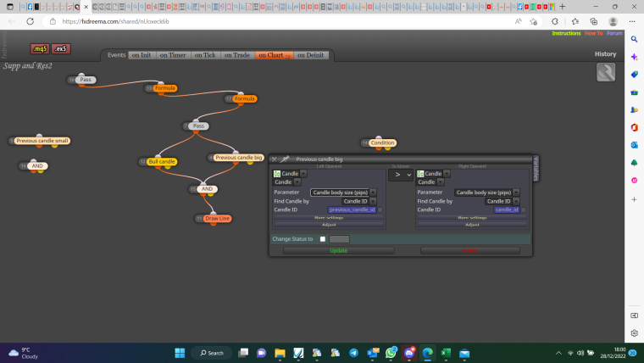Expand left Parameter Candle body size dropdown

(x=343, y=193)
